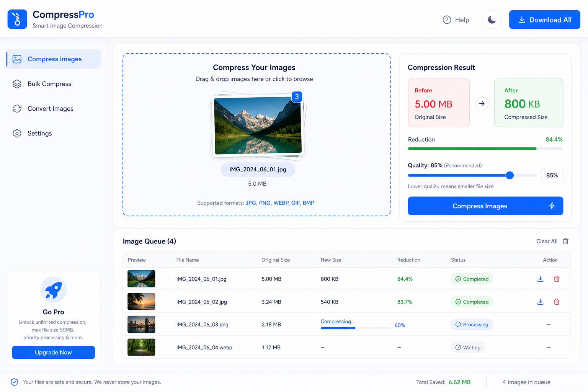
Task: Open the IMG_2024_06_04.webp forest thumbnail
Action: [x=141, y=347]
